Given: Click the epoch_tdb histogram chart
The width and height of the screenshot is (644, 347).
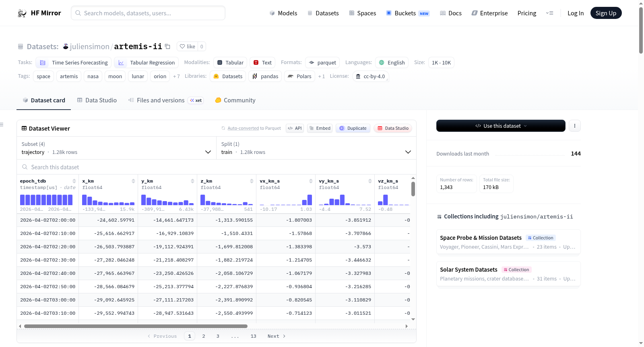Looking at the screenshot, I should 46,200.
